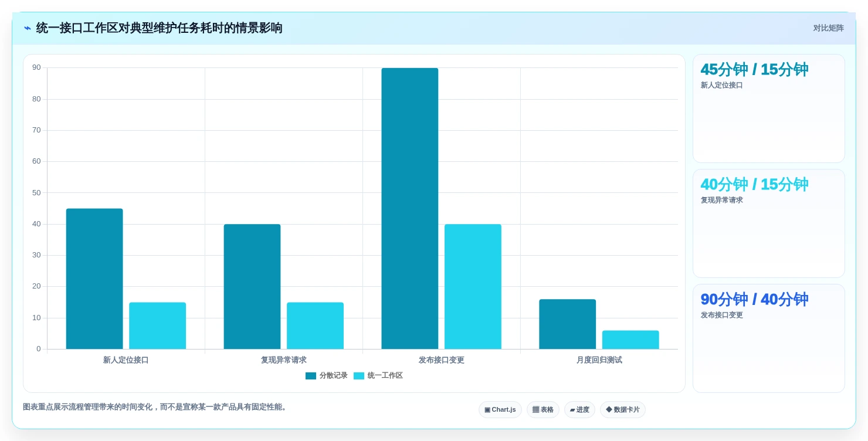Click the lightning icon beside the title

[28, 28]
